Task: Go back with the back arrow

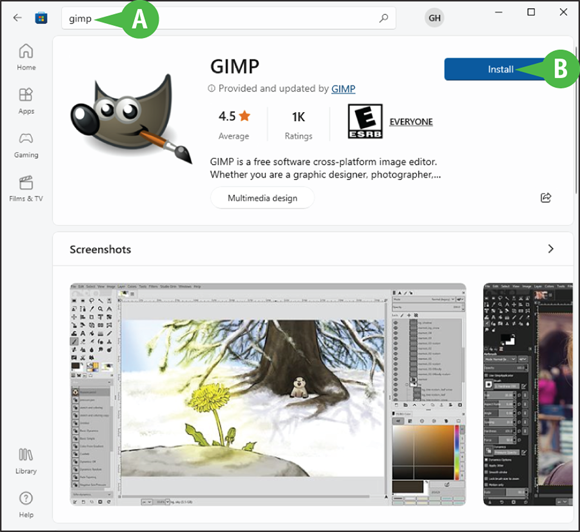Action: pyautogui.click(x=17, y=18)
